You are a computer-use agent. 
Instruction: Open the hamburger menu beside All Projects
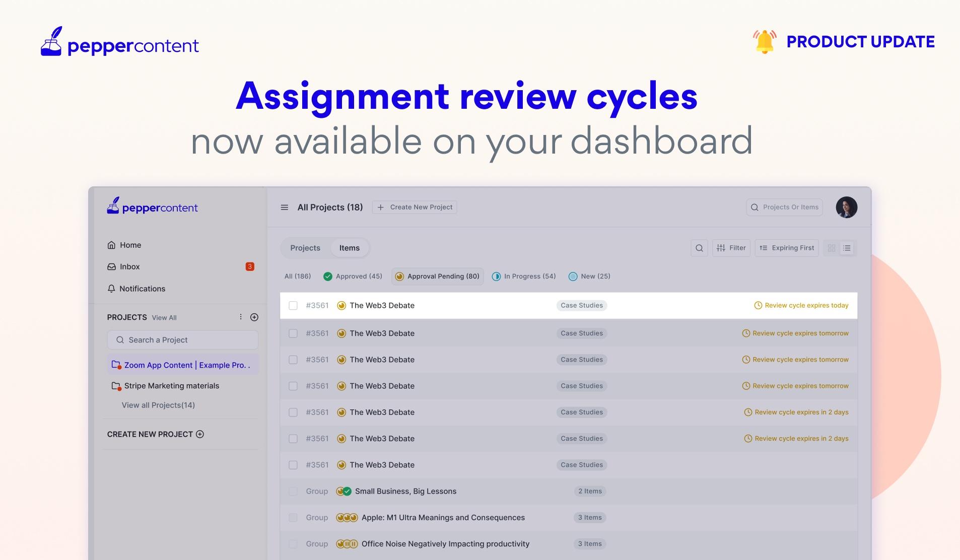tap(285, 207)
